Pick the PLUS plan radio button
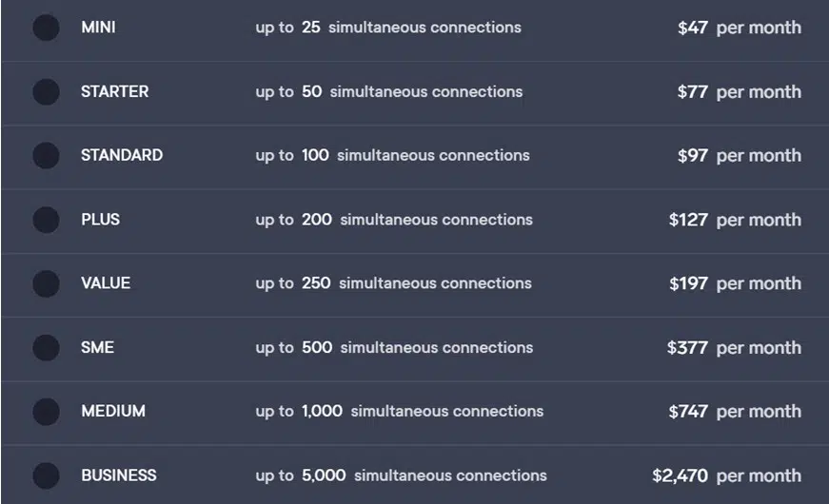Viewport: 829px width, 504px height. click(46, 220)
